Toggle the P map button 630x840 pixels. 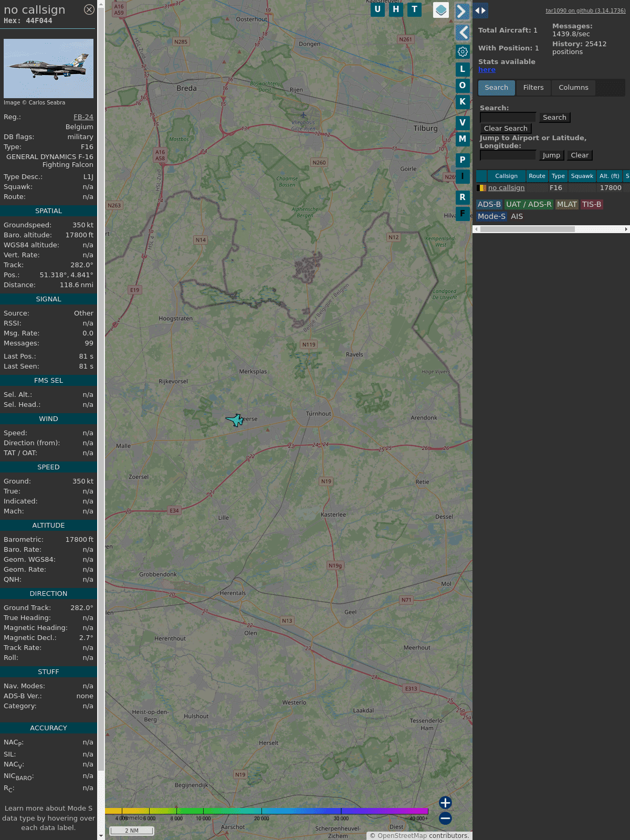[x=463, y=160]
